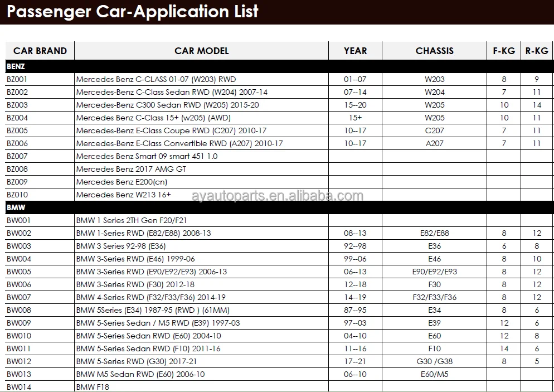Click 'BMW 5-Series Sedan RWD (F10) 2011-16' cell
Screen dimensions: 554x392
pyautogui.click(x=201, y=349)
